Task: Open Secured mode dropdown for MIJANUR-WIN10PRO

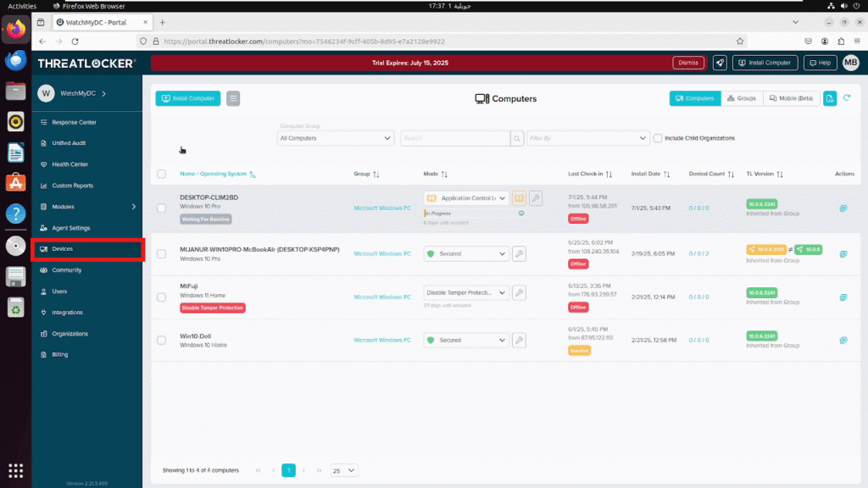Action: tap(466, 254)
